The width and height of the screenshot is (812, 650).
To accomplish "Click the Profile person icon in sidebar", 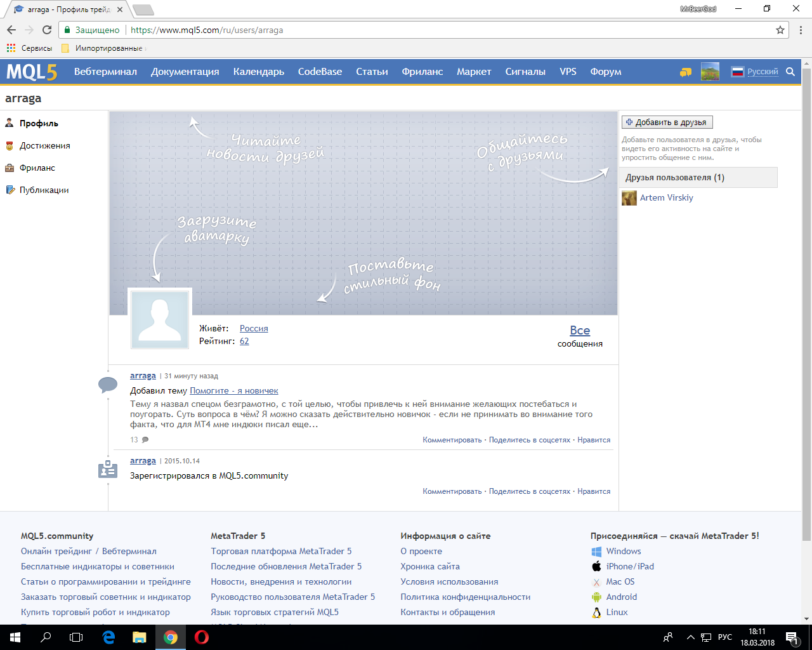I will click(10, 123).
